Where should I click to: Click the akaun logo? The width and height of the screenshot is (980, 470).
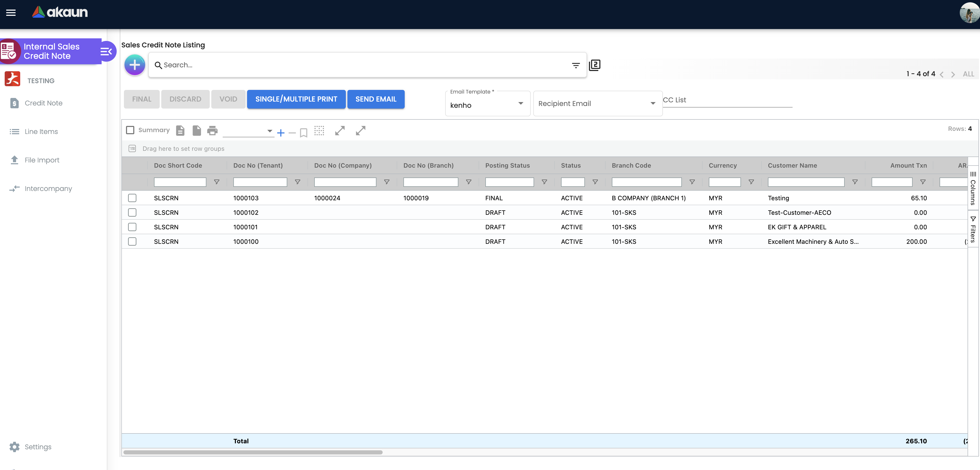[x=60, y=12]
